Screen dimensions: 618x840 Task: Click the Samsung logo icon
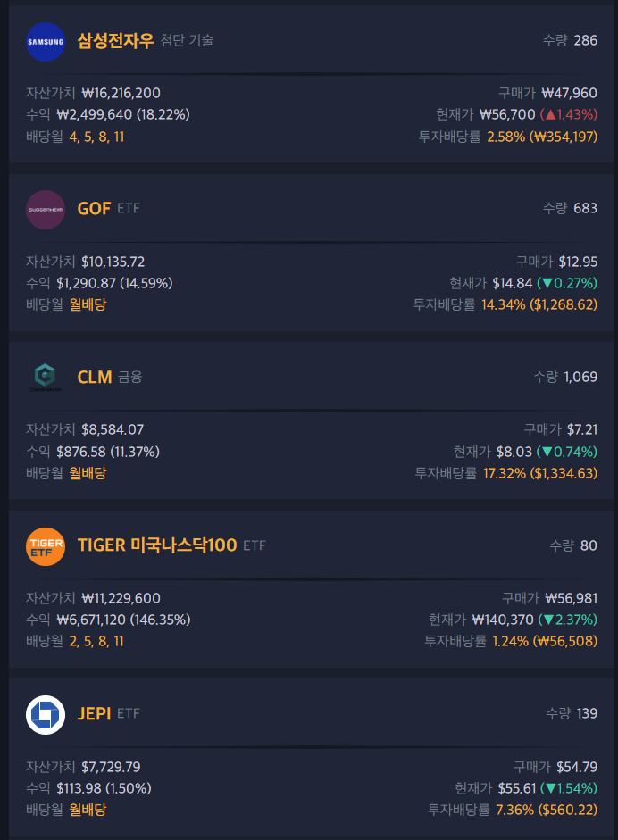pyautogui.click(x=46, y=41)
